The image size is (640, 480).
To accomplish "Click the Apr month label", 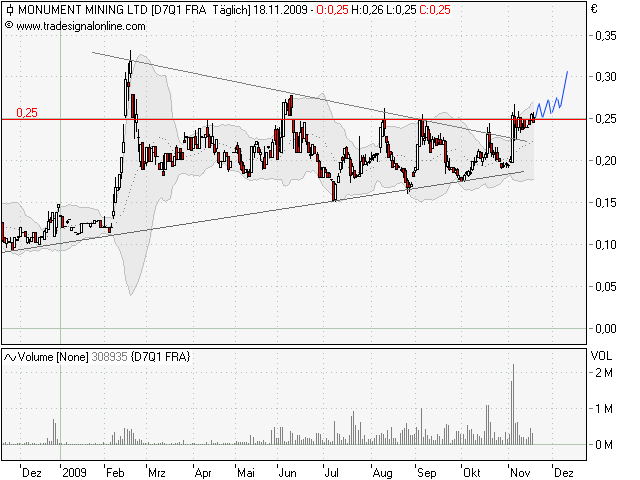I will pyautogui.click(x=203, y=473).
